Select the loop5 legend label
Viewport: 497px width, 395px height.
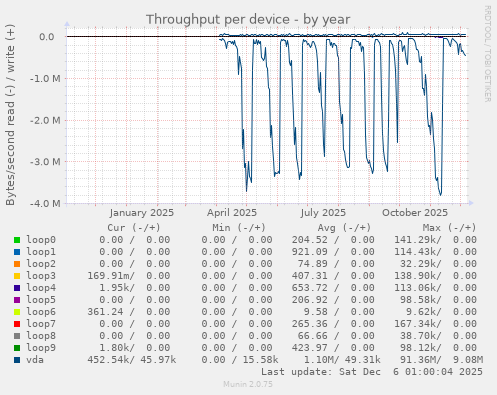pos(41,300)
